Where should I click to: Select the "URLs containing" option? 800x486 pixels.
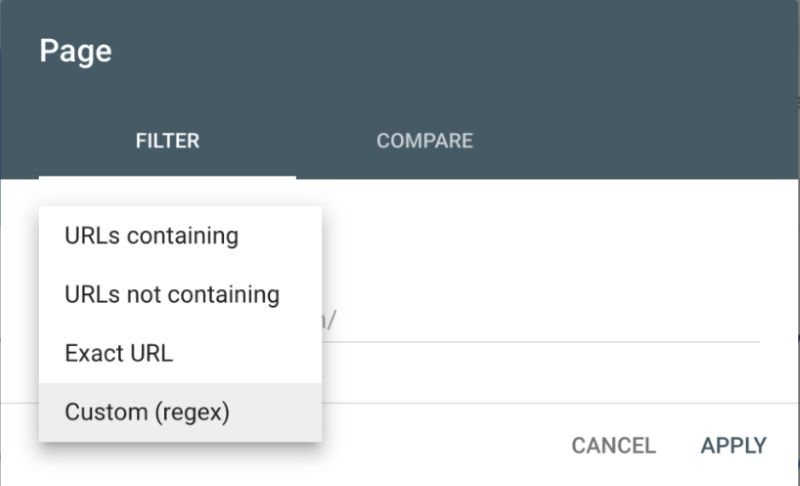click(180, 236)
